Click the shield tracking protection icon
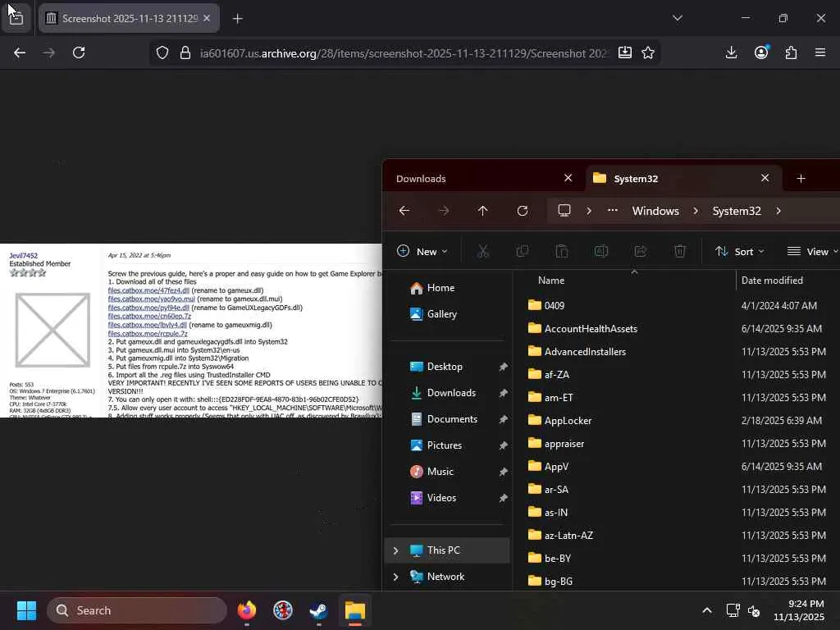The height and width of the screenshot is (630, 840). click(162, 52)
